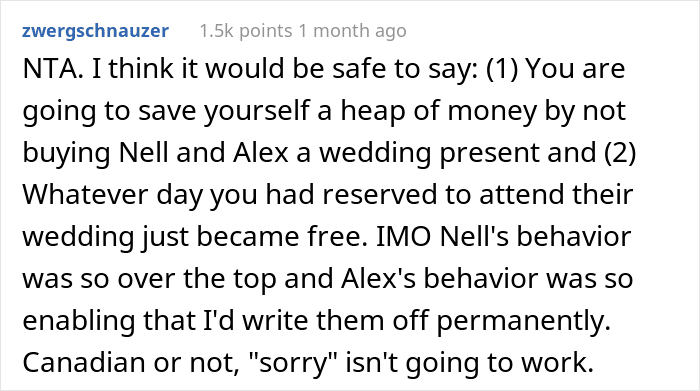The image size is (700, 391).
Task: Open the "1 month ago" timestamp permalink
Action: 353,31
